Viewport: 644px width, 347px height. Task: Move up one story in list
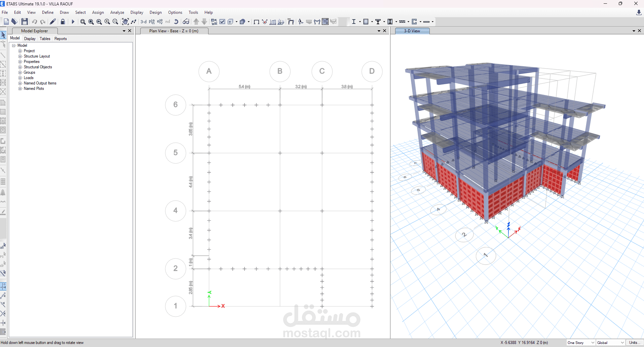[x=196, y=22]
